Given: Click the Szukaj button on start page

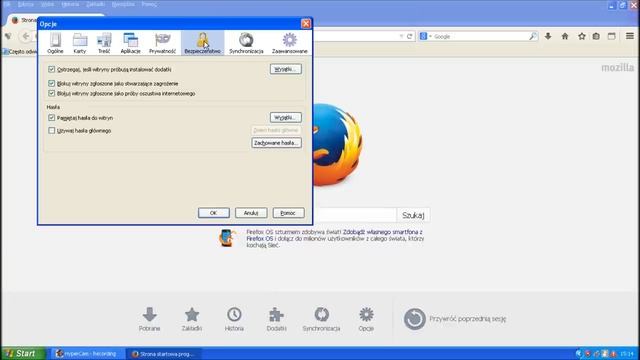Looking at the screenshot, I should point(413,215).
